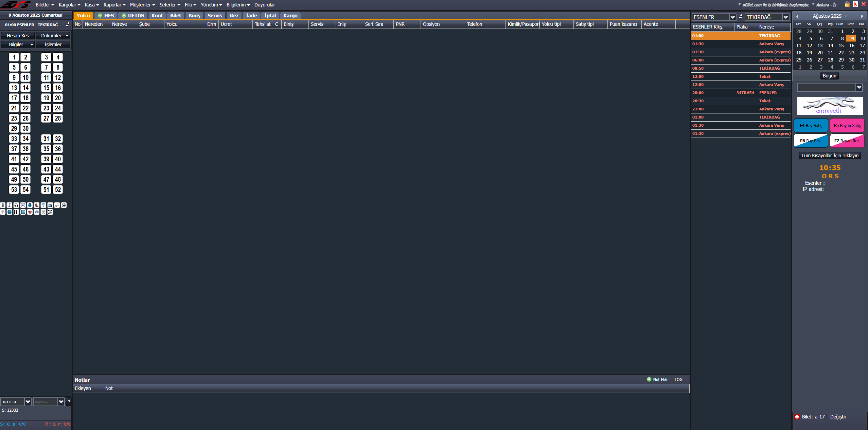Click the Turkish lira currency icon

(855, 4)
